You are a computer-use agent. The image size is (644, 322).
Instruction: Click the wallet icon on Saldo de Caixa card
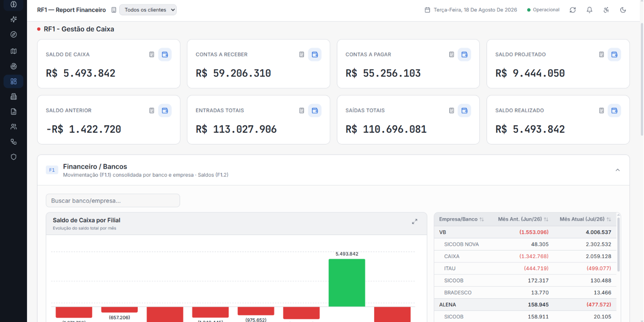coord(165,55)
